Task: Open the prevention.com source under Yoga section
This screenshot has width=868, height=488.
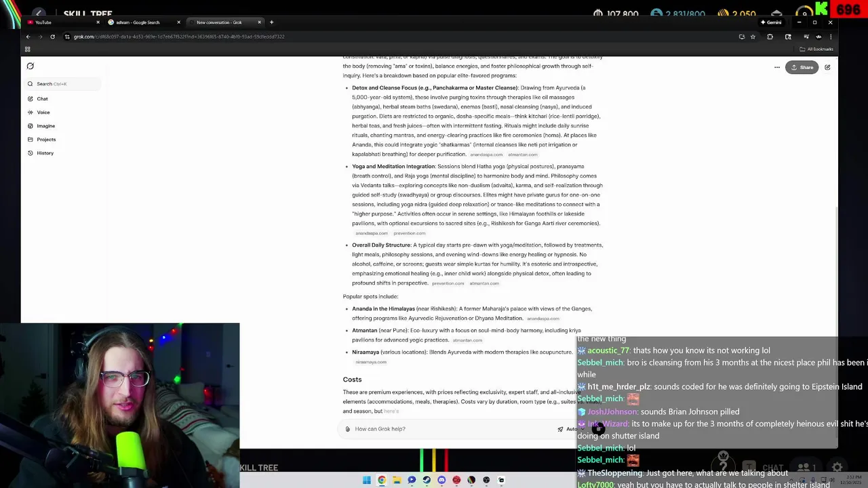Action: [x=409, y=233]
